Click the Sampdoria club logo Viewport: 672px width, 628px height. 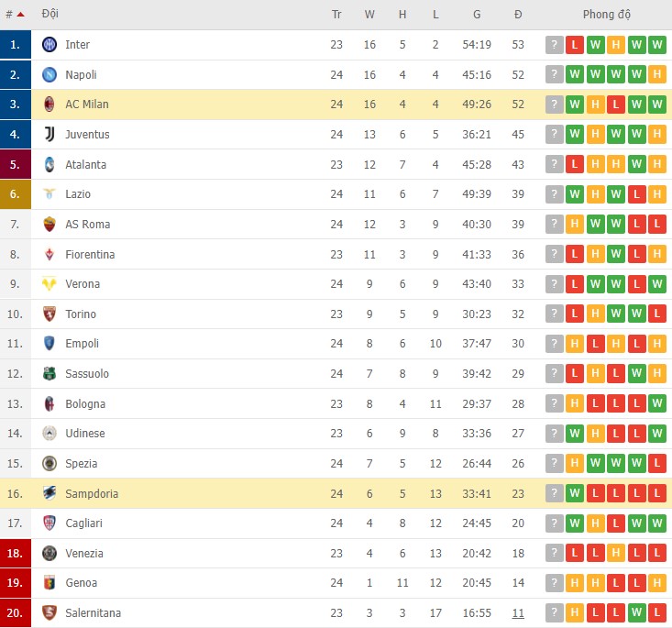(50, 493)
